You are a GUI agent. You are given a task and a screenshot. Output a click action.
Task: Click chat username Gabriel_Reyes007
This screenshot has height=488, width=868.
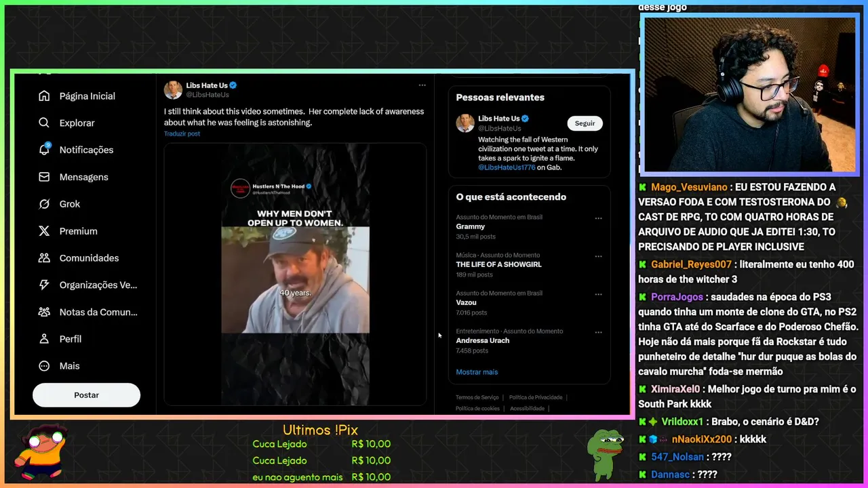coord(691,264)
